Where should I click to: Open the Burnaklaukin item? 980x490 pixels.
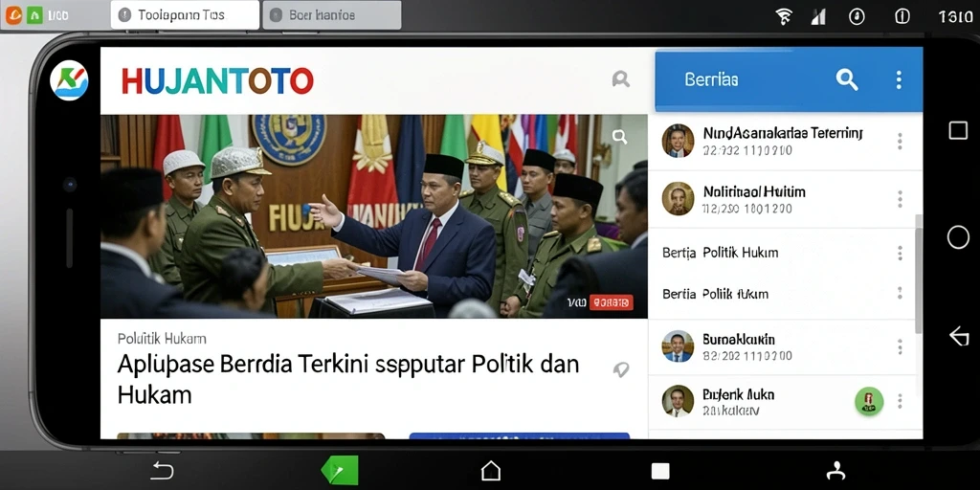click(785, 346)
